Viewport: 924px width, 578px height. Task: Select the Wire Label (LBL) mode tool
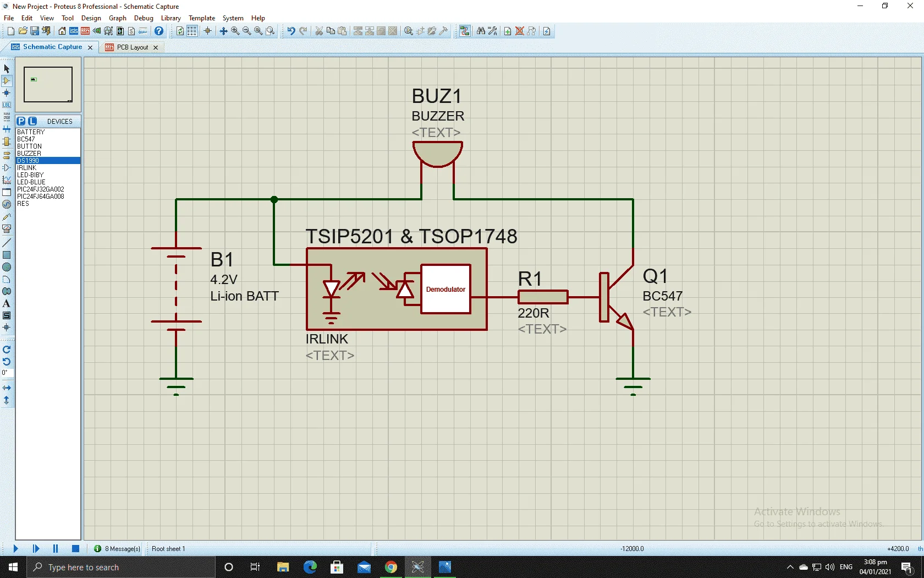pos(7,105)
